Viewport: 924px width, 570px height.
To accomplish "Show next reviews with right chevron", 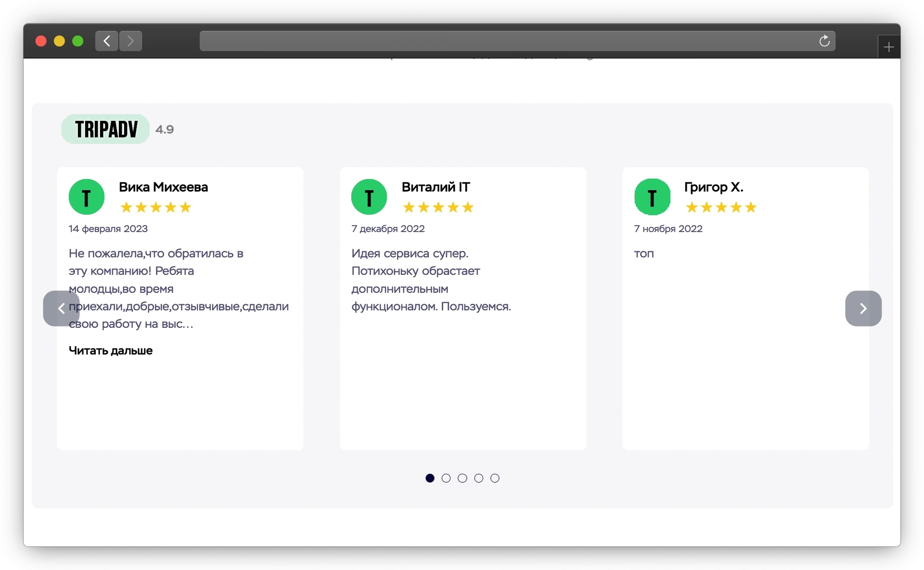I will [863, 309].
